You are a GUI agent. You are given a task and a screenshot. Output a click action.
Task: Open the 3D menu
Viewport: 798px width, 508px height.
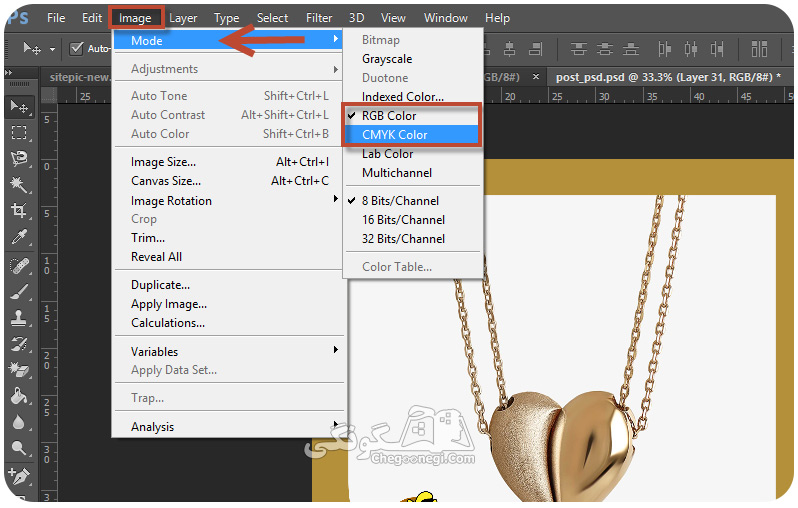coord(357,18)
